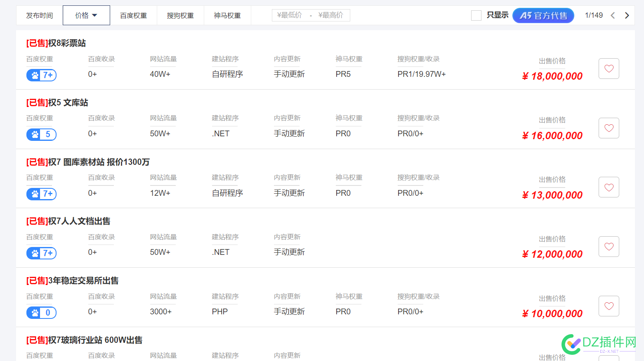This screenshot has height=361, width=644.
Task: Click Baidu weight 7+ badge of 权8彩票站
Action: point(41,75)
